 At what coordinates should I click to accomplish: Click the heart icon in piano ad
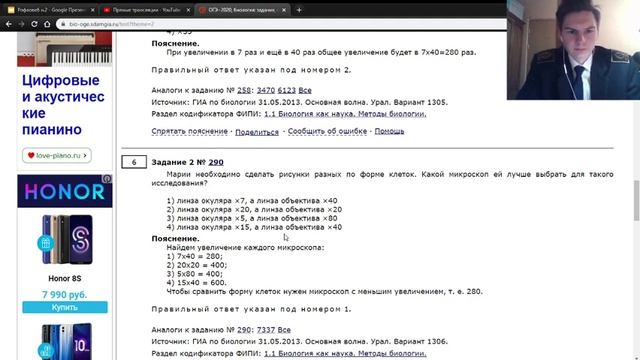pyautogui.click(x=31, y=156)
